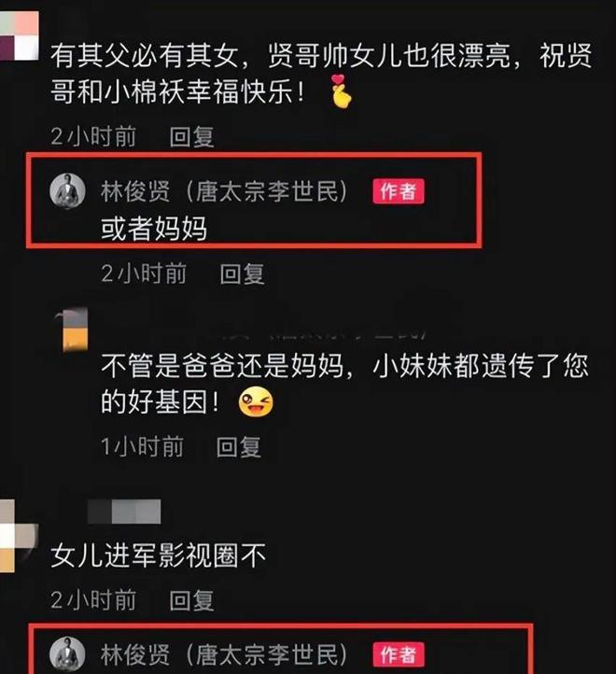
Task: Click 回复 next to 1小时前
Action: (x=239, y=446)
